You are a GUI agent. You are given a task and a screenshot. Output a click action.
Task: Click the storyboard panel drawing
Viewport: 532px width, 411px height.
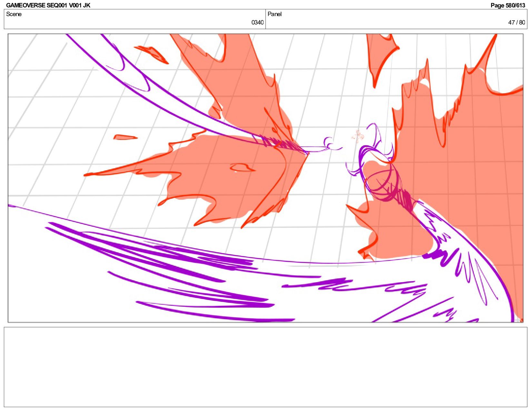266,178
